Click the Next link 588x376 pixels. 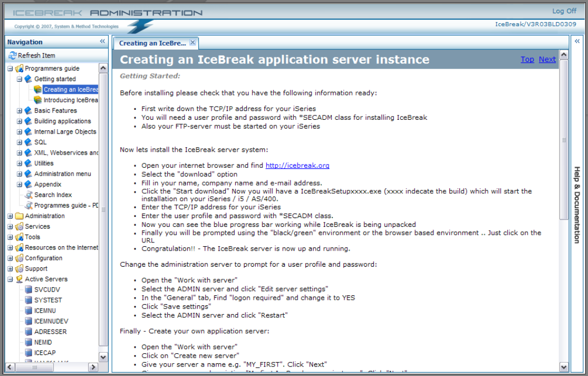click(x=547, y=59)
